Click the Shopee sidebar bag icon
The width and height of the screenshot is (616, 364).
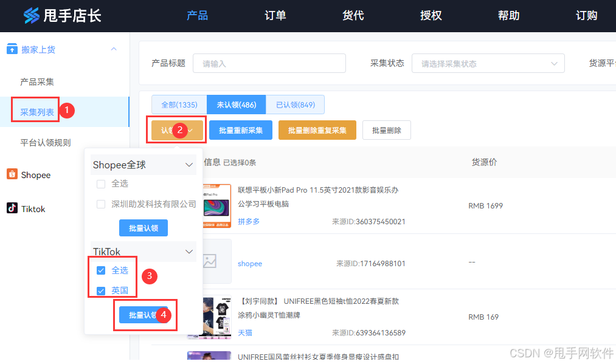click(x=12, y=174)
